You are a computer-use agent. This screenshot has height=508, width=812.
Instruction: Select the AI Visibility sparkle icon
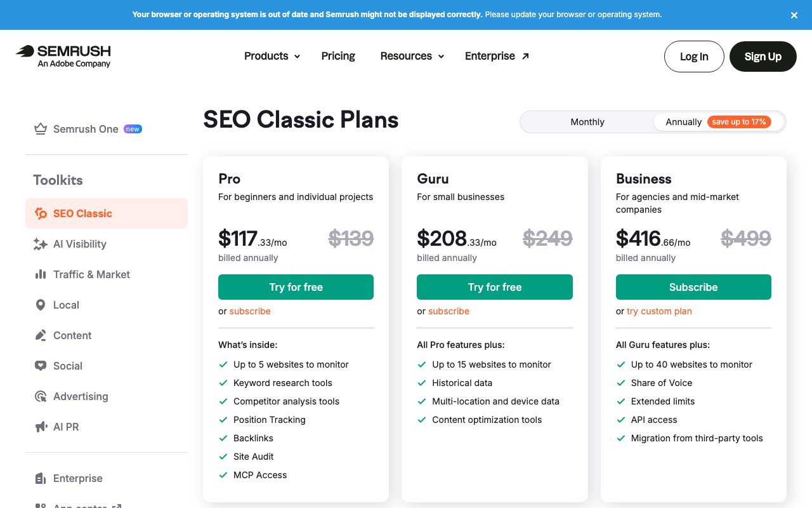41,244
